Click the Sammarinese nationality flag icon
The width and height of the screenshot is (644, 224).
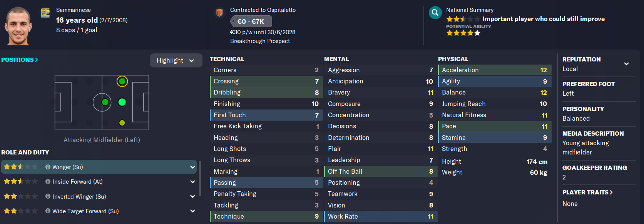(45, 13)
